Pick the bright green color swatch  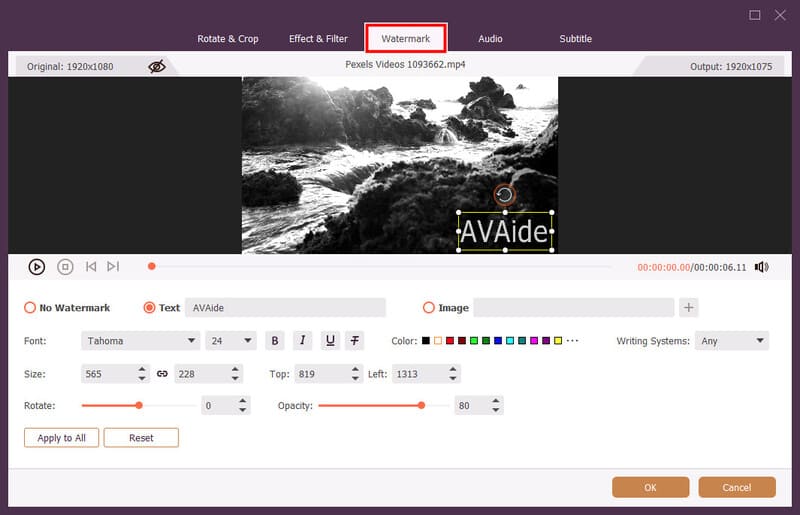tap(474, 340)
